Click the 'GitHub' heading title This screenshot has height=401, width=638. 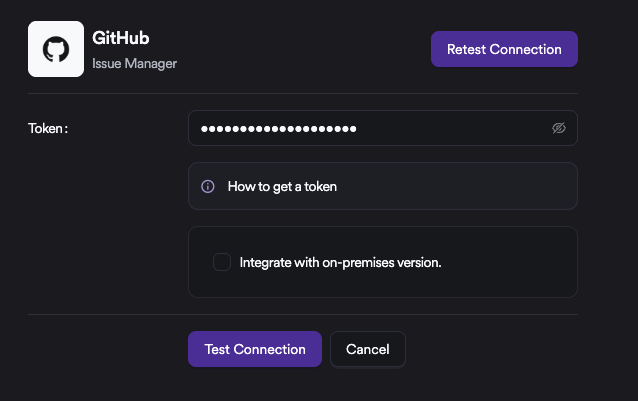(x=121, y=39)
